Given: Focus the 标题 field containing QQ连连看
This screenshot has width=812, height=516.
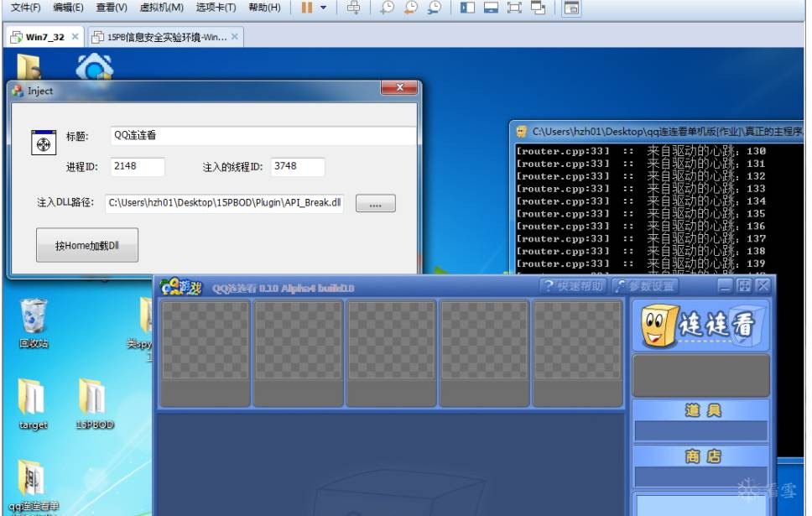Looking at the screenshot, I should click(263, 136).
